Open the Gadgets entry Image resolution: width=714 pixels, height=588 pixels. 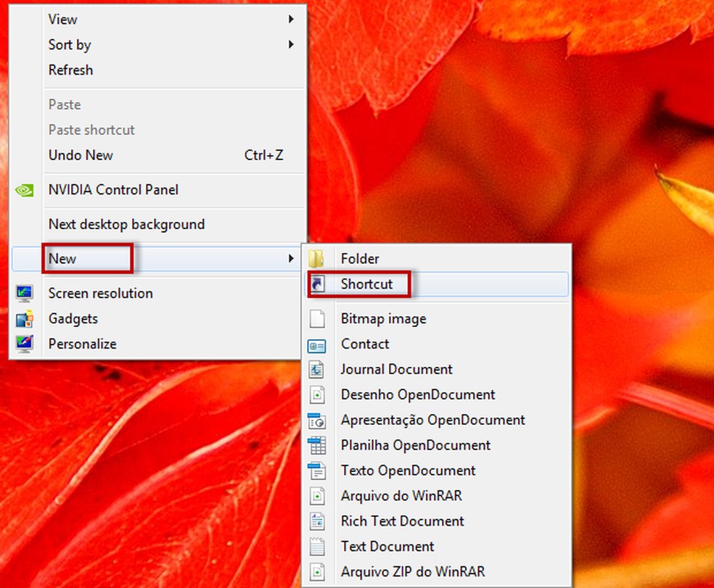coord(157,318)
